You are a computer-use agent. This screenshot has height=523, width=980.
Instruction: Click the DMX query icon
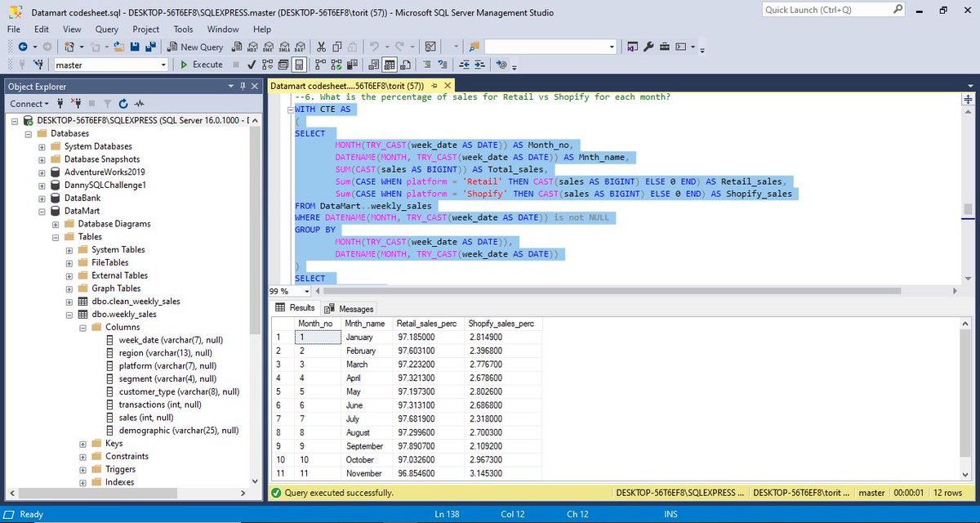tap(268, 47)
